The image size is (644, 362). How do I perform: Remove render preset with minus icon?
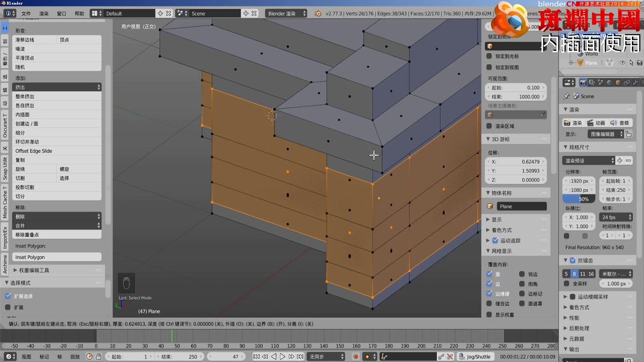[628, 160]
